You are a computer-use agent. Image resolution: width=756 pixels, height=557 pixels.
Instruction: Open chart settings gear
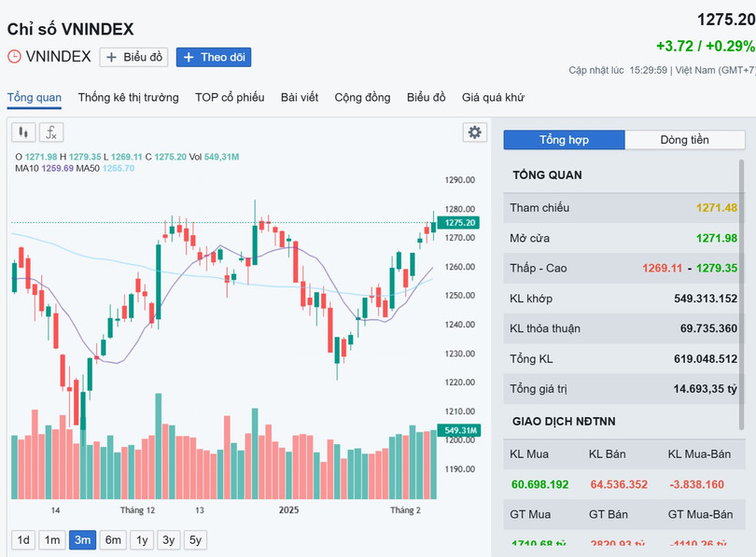coord(475,132)
